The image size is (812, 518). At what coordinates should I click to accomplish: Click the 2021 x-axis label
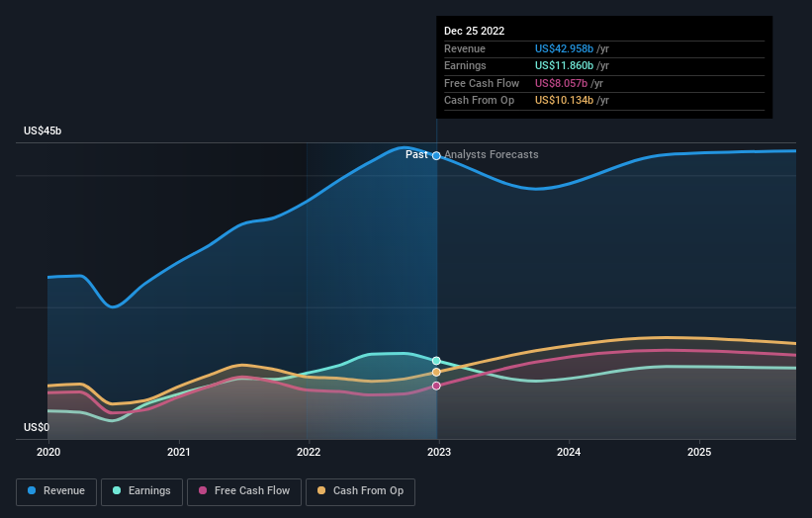[x=179, y=452]
